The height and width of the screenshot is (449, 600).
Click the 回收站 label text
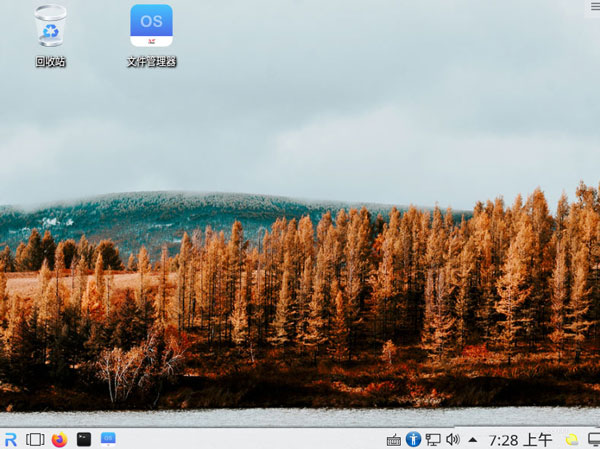point(51,62)
